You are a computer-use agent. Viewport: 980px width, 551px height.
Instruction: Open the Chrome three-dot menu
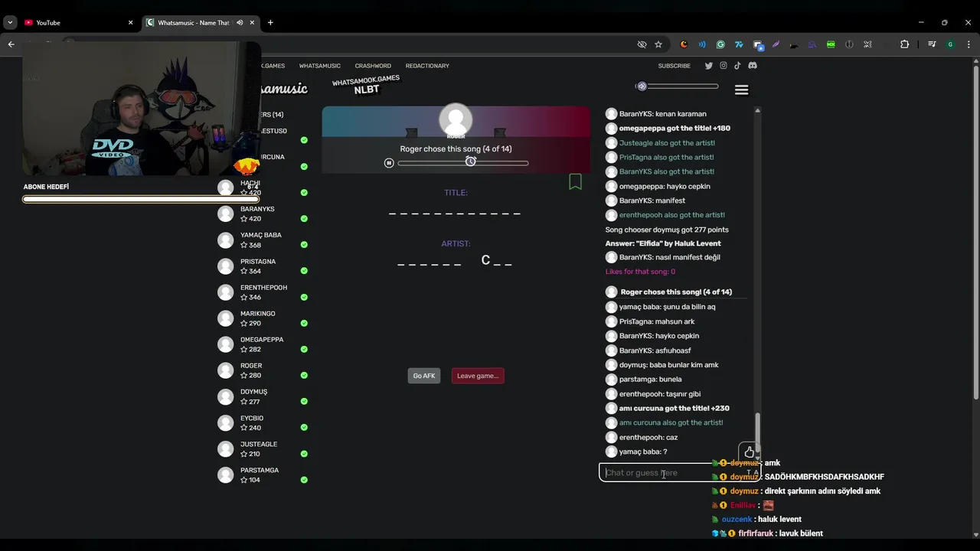968,44
